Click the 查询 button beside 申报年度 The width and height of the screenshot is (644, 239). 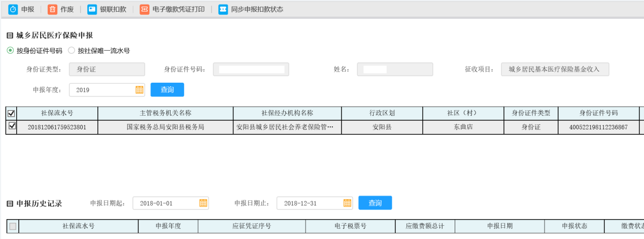point(167,90)
